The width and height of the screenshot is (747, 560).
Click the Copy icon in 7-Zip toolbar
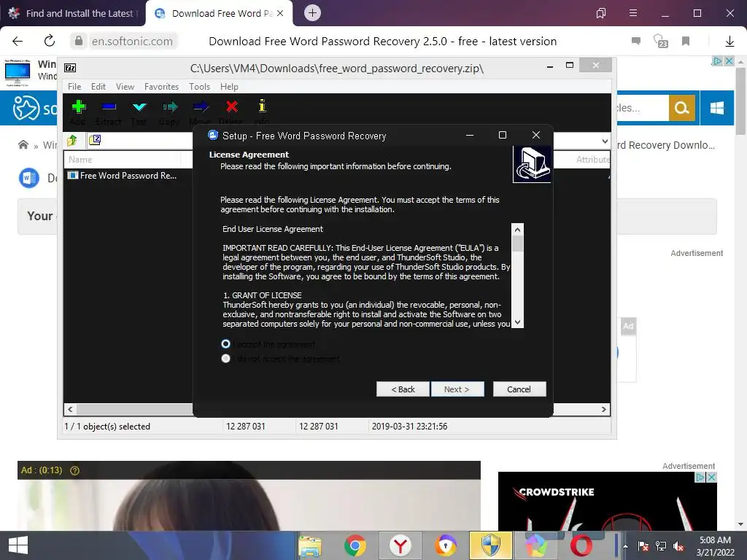pos(170,106)
